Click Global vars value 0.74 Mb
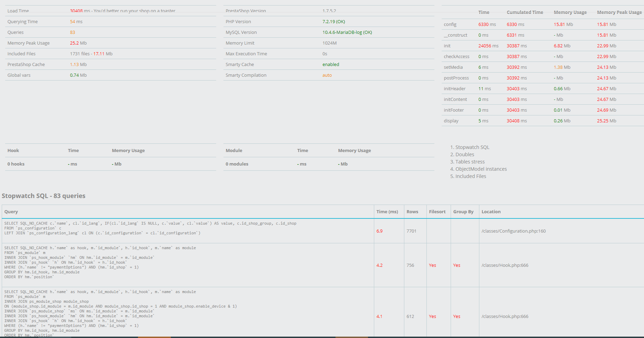Screen dimensions: 644x338 pyautogui.click(x=78, y=75)
